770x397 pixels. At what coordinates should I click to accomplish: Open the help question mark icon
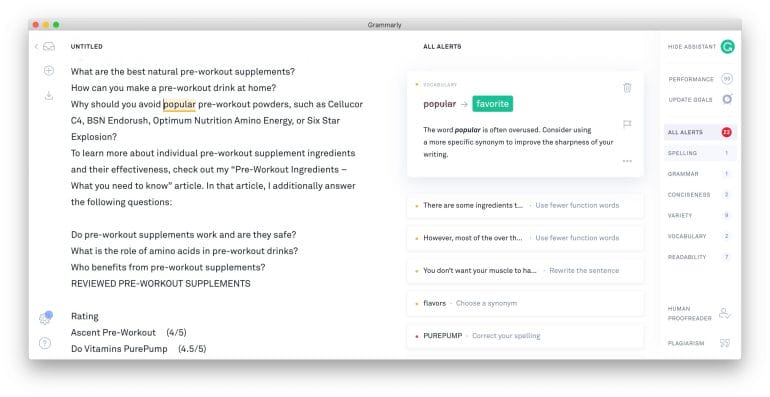point(45,342)
